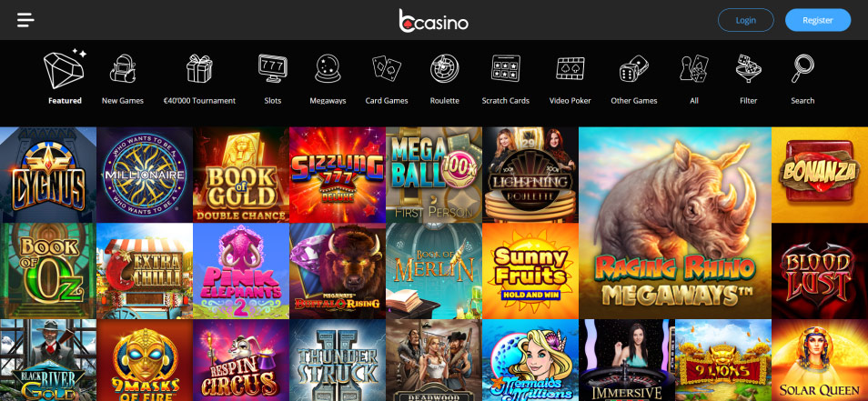Open the €40'000 Tournament gift icon
Image resolution: width=868 pixels, height=401 pixels.
[199, 69]
